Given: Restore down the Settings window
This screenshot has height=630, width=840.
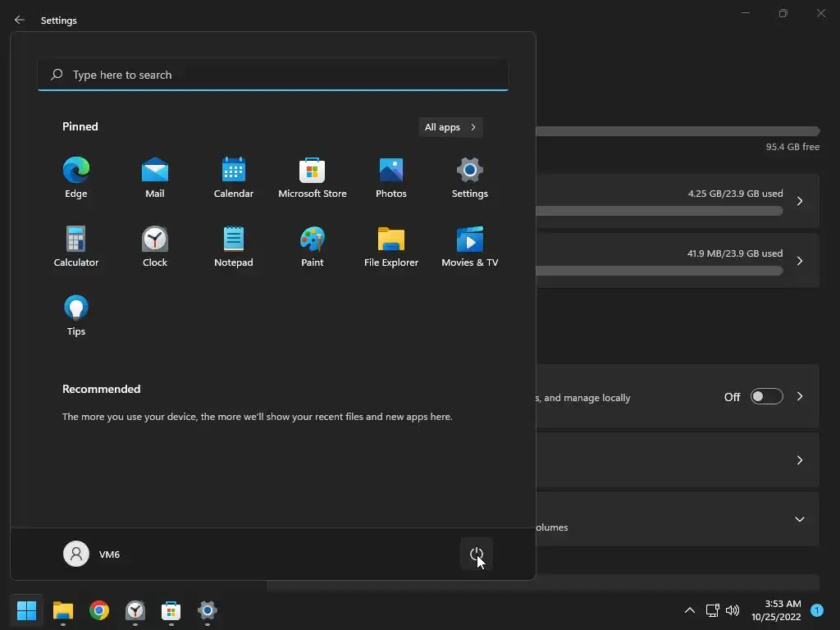Looking at the screenshot, I should point(783,13).
